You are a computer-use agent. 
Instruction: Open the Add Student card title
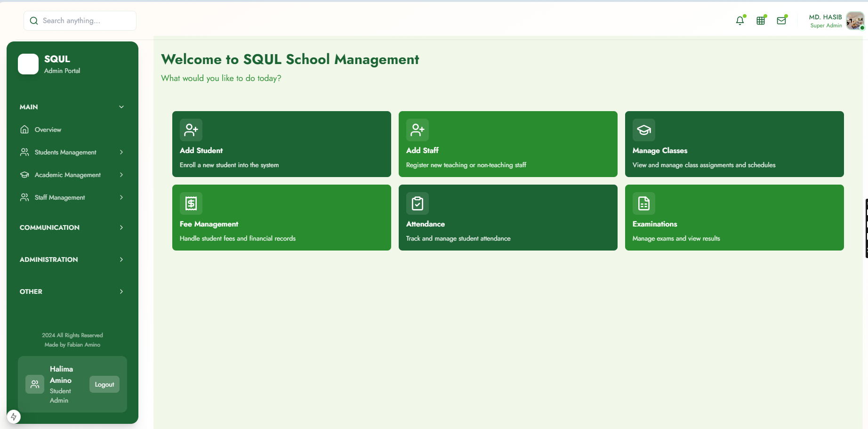(x=201, y=150)
